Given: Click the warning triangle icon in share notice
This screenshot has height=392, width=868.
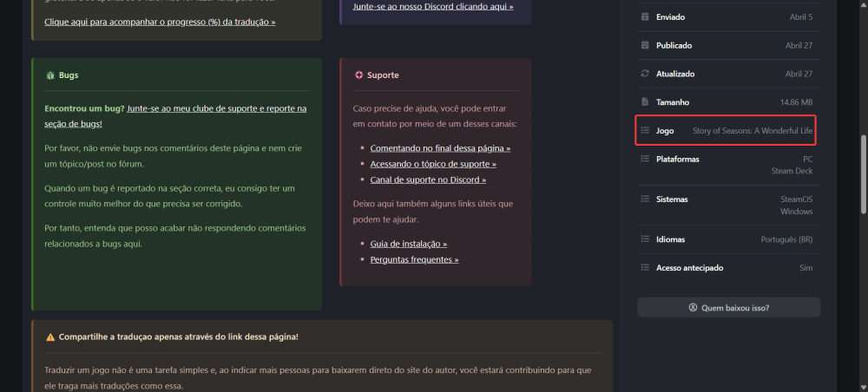Looking at the screenshot, I should [x=50, y=337].
